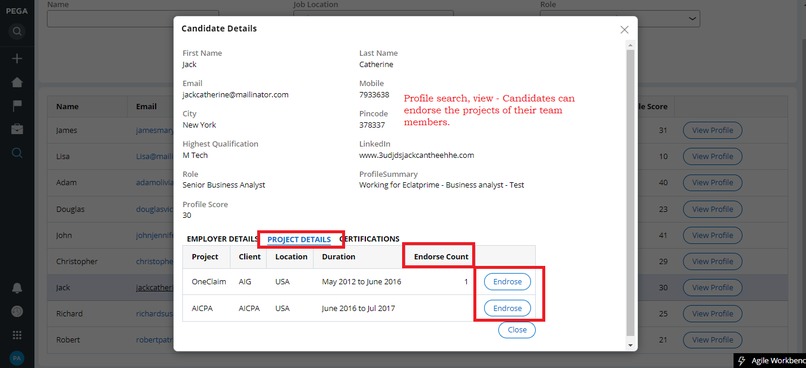
Task: View Profile for Robert
Action: [712, 340]
